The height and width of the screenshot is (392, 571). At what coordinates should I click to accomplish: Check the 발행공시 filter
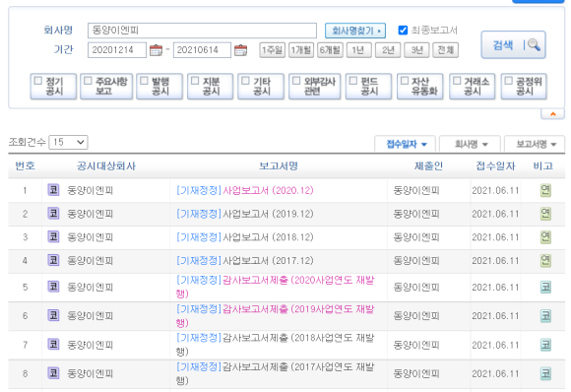(144, 81)
